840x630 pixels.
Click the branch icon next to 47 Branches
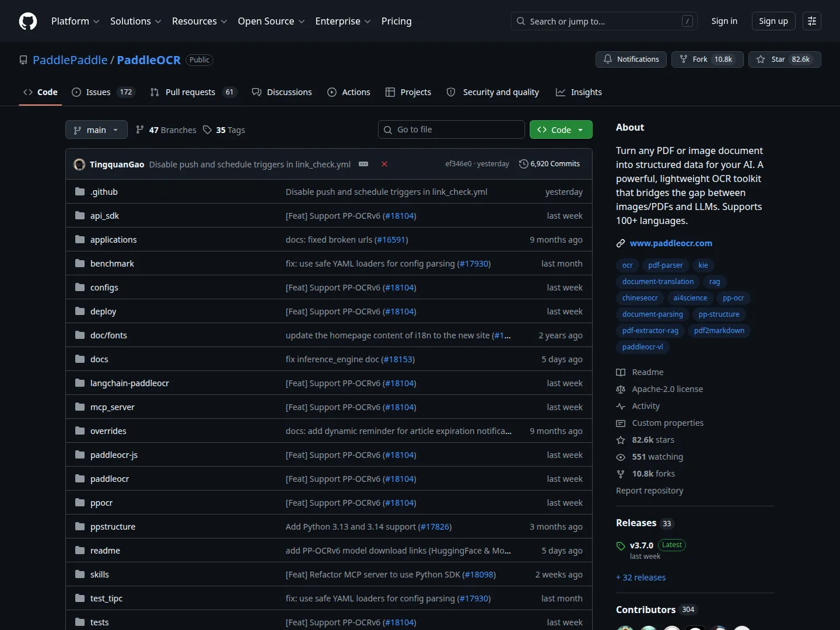(x=139, y=129)
